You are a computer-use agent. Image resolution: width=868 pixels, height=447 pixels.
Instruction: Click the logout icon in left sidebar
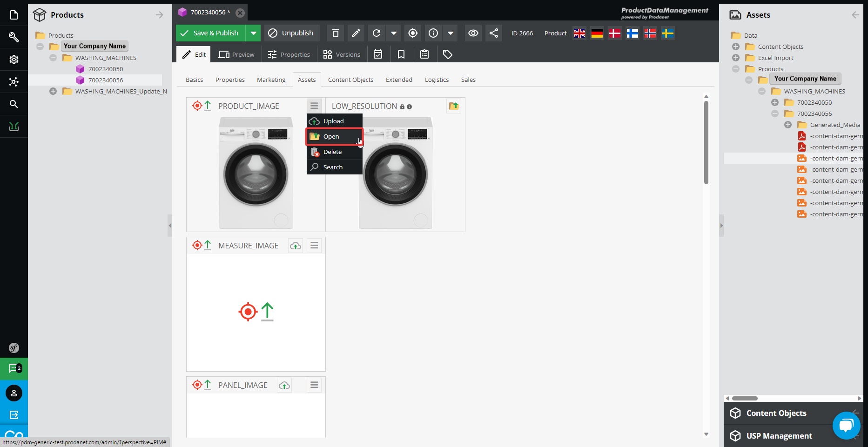(x=14, y=415)
